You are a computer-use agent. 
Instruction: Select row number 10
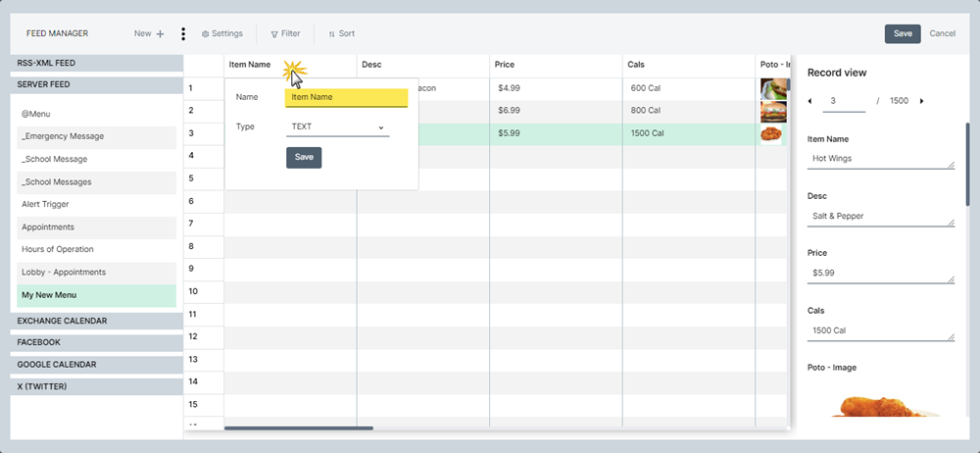(204, 291)
